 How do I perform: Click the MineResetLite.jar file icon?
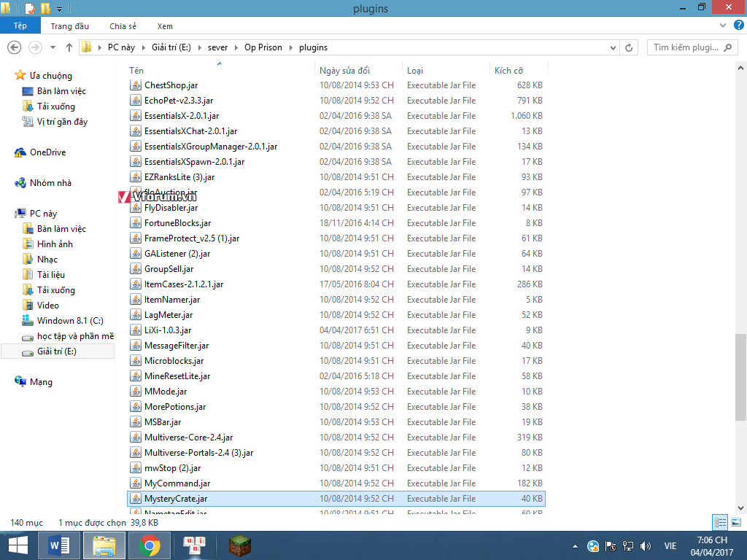click(135, 376)
